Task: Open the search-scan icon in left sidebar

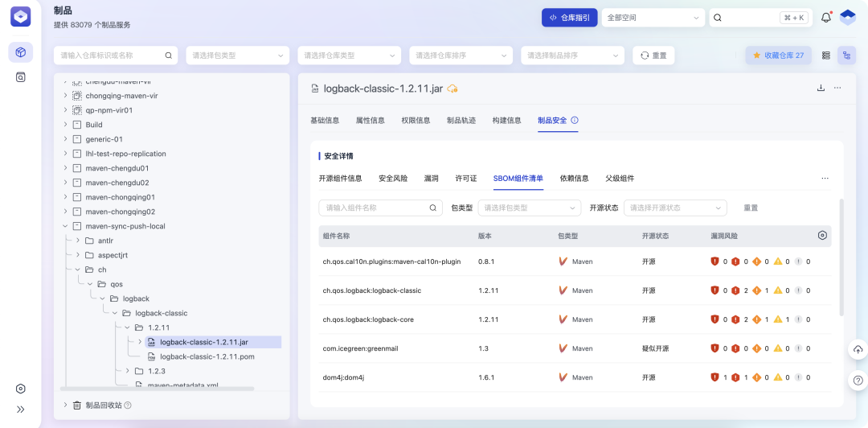Action: 21,77
